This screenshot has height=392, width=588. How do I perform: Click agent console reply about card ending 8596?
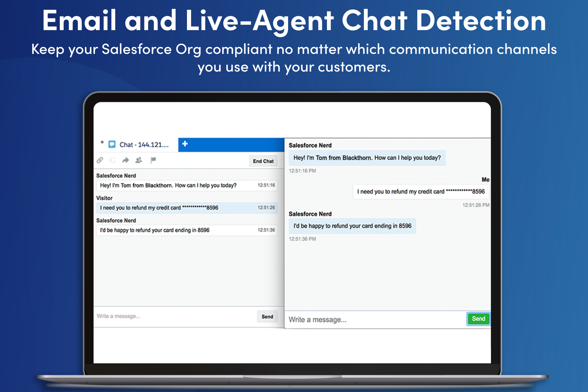coord(187,230)
